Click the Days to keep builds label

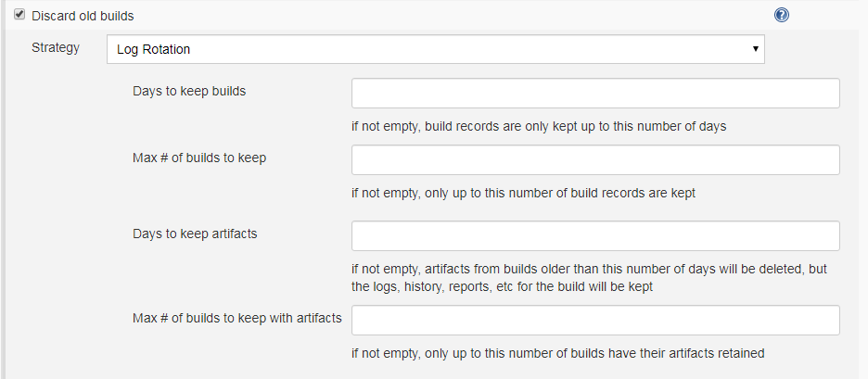point(189,91)
